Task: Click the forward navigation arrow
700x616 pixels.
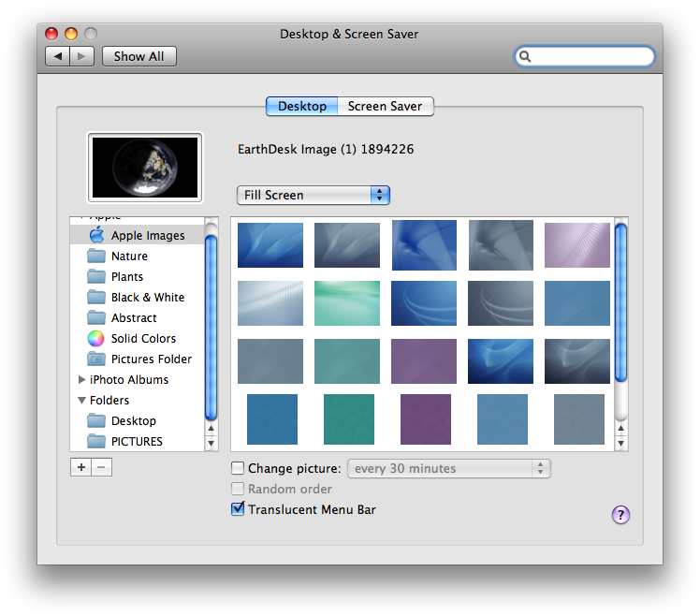Action: pyautogui.click(x=81, y=56)
